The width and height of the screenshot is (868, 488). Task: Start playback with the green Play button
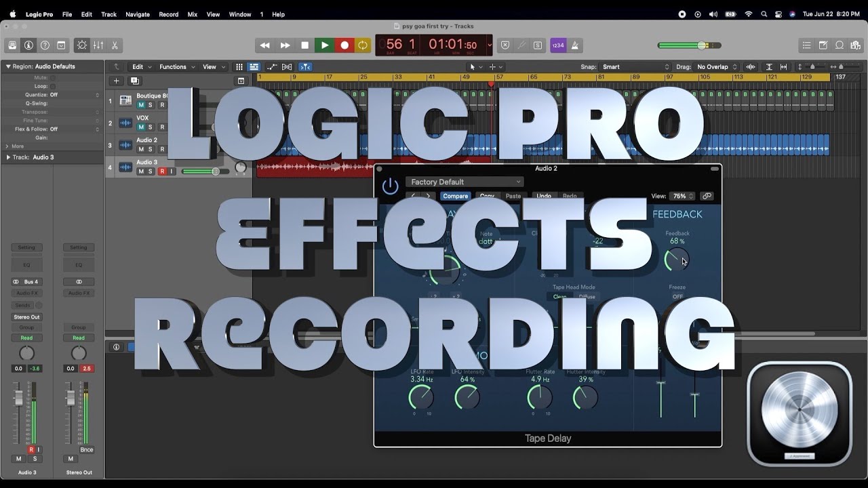click(324, 45)
